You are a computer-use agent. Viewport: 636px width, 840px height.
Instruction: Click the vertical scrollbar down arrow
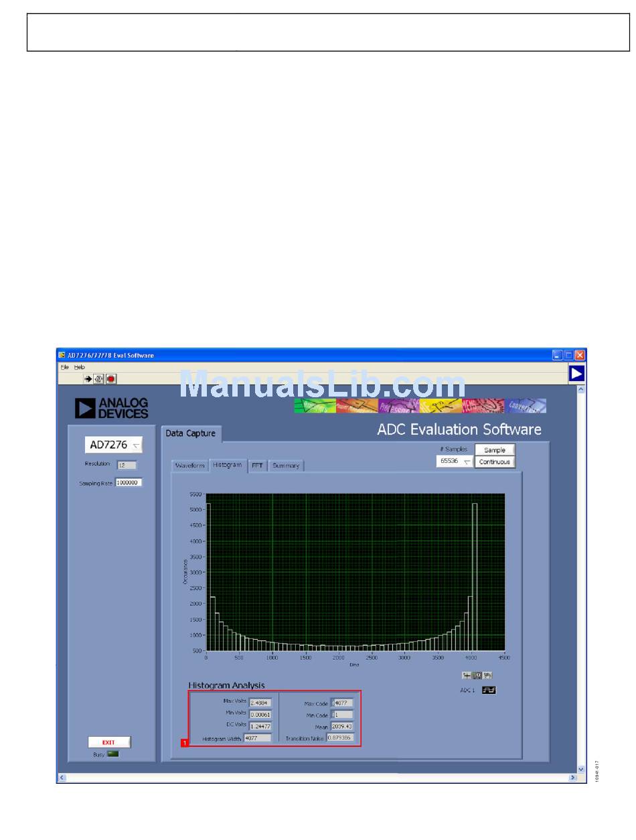(x=581, y=769)
